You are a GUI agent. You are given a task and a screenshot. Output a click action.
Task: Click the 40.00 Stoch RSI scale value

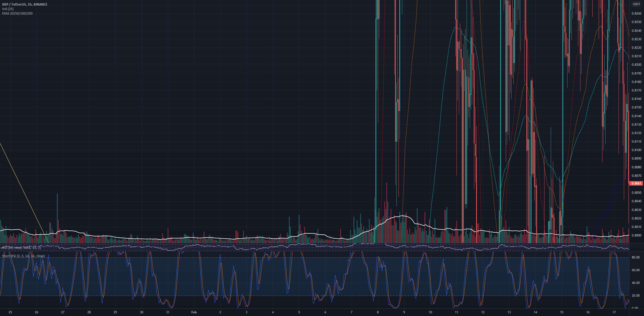click(636, 283)
